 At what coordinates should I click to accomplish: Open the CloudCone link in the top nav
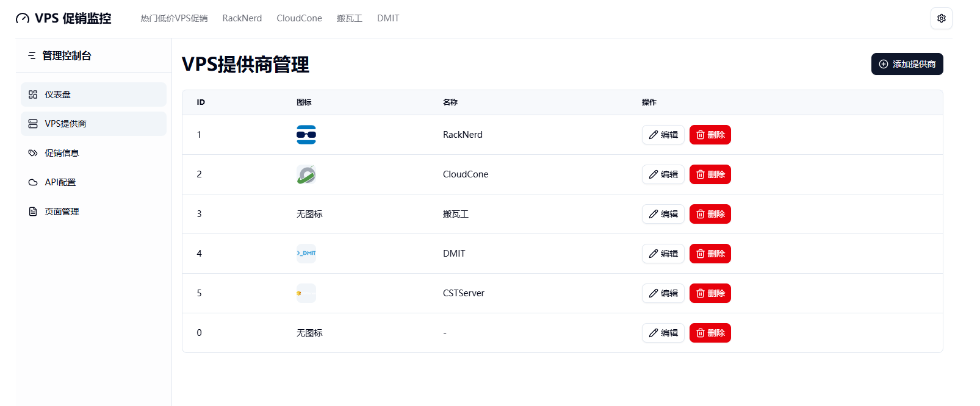click(x=299, y=18)
